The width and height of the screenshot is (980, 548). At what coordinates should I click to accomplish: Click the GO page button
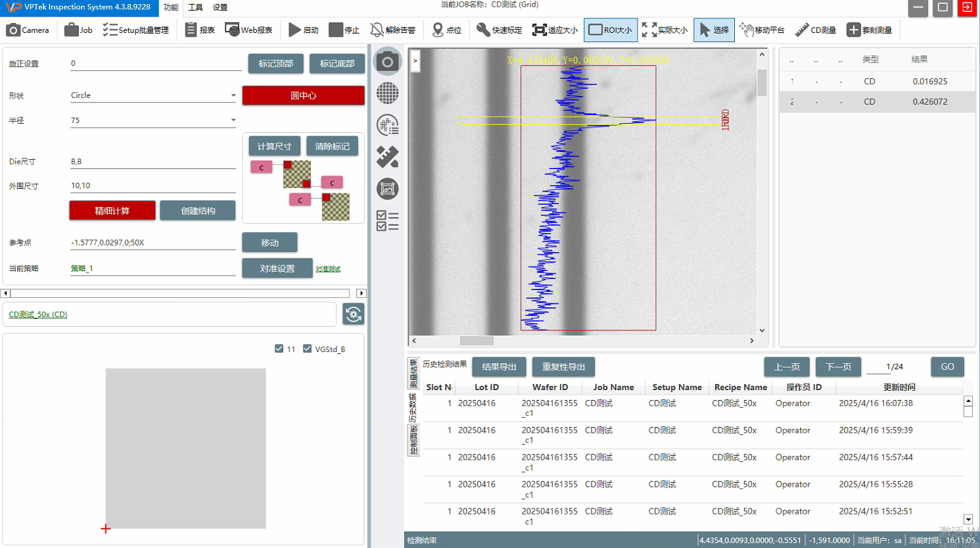coord(947,367)
